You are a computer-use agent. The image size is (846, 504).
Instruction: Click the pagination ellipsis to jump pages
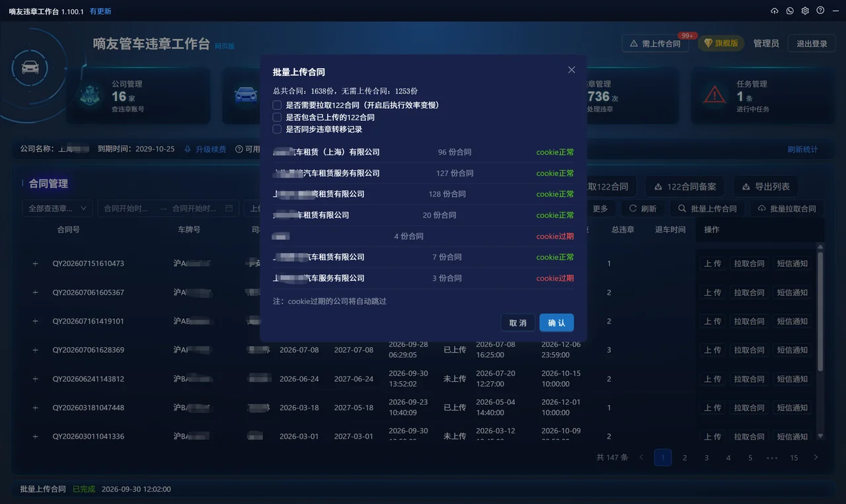(772, 458)
